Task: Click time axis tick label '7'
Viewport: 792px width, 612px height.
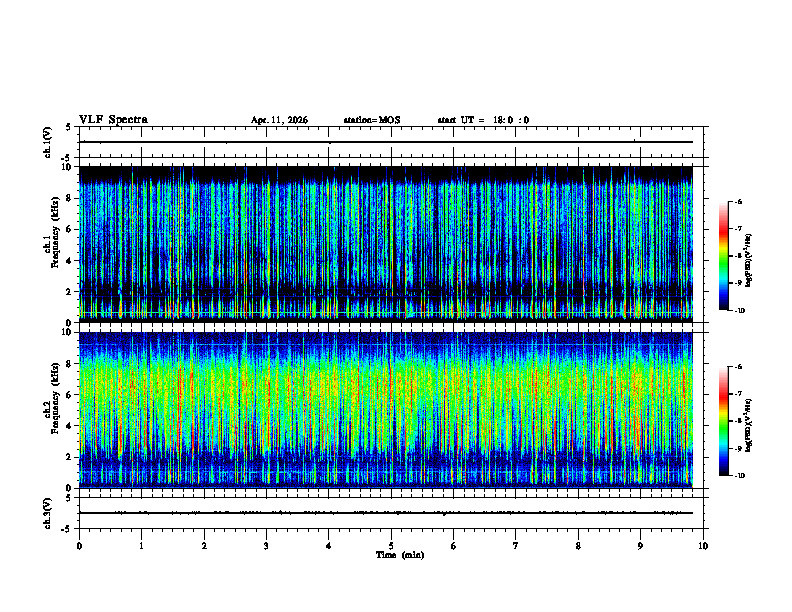Action: [x=516, y=546]
